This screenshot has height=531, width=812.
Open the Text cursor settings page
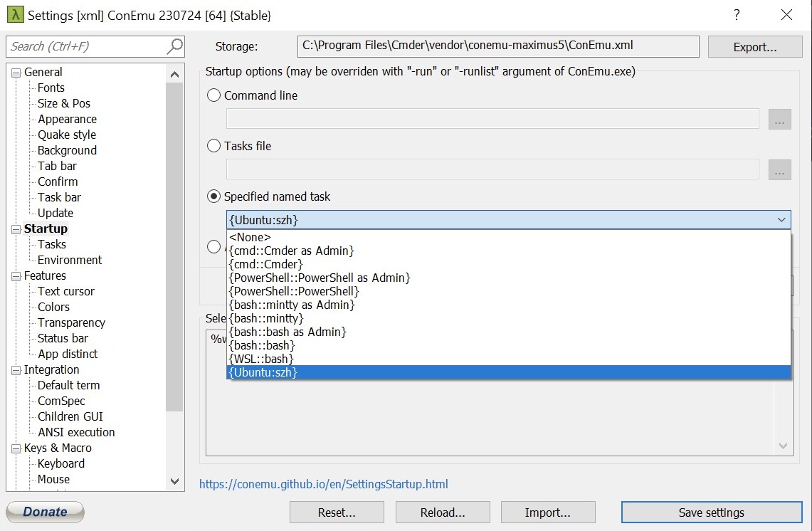coord(65,291)
